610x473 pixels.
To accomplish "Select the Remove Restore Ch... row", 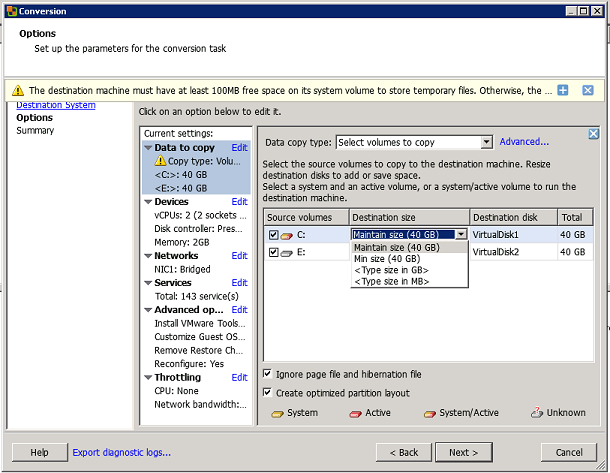I will click(x=196, y=350).
